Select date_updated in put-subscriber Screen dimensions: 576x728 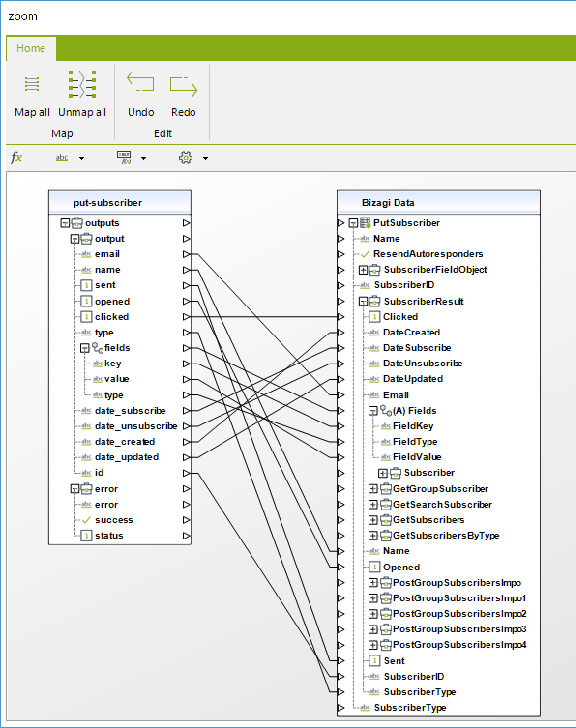(127, 457)
